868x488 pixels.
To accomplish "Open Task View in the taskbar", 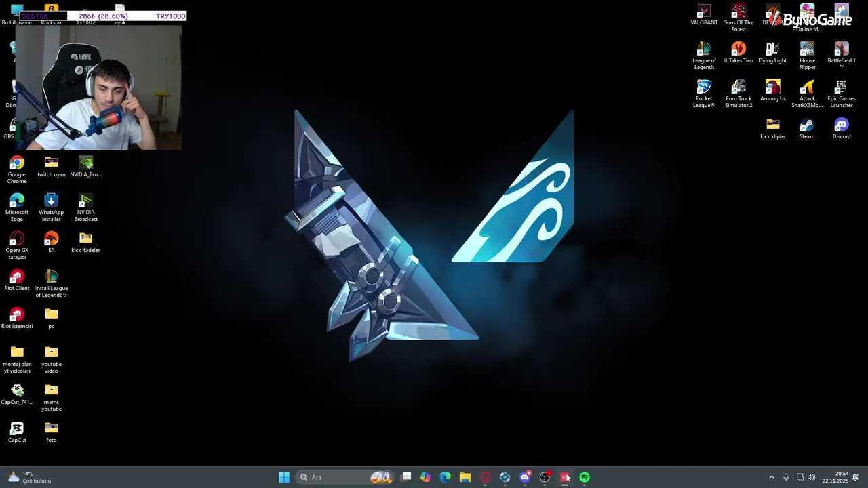I will click(x=406, y=477).
